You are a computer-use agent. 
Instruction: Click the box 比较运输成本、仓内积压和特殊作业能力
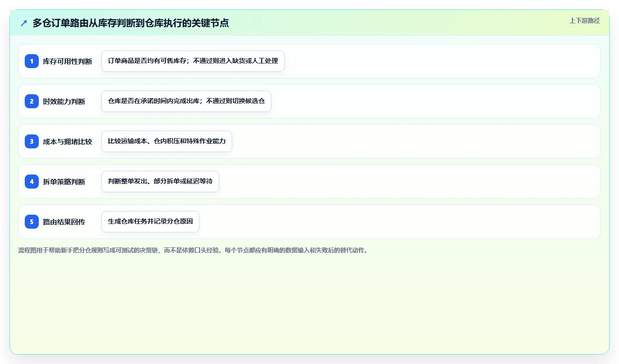(167, 141)
